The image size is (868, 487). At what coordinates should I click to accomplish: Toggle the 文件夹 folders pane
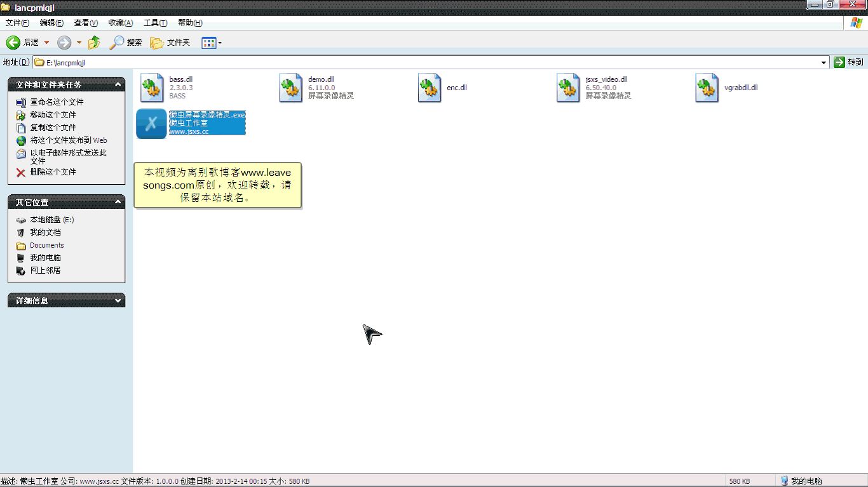tap(170, 43)
